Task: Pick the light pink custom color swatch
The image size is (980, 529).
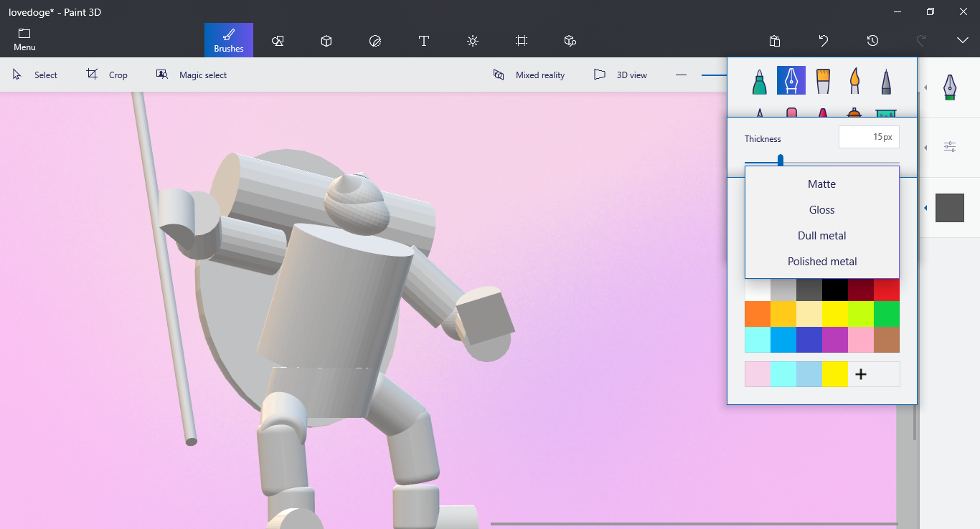Action: point(758,374)
